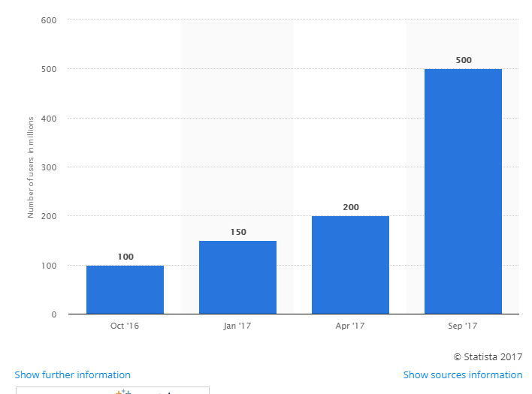Select the Oct '16 bar
Viewport: 532px width, 394px height.
pyautogui.click(x=125, y=290)
